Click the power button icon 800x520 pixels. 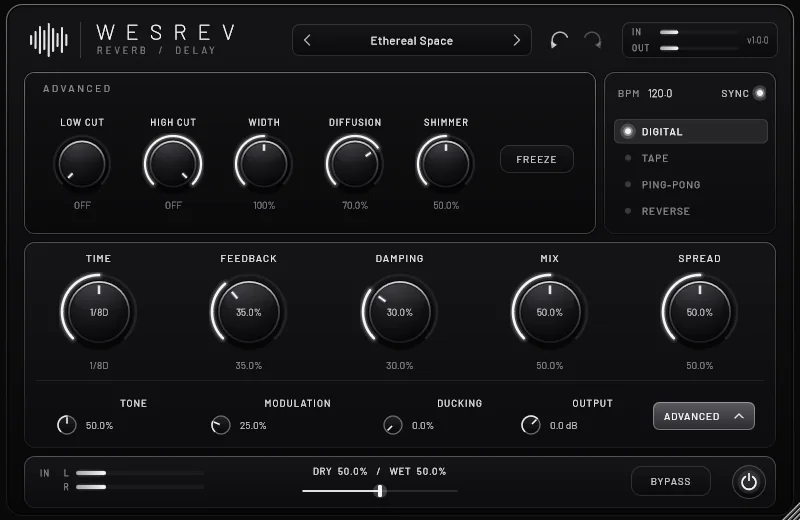pos(748,482)
